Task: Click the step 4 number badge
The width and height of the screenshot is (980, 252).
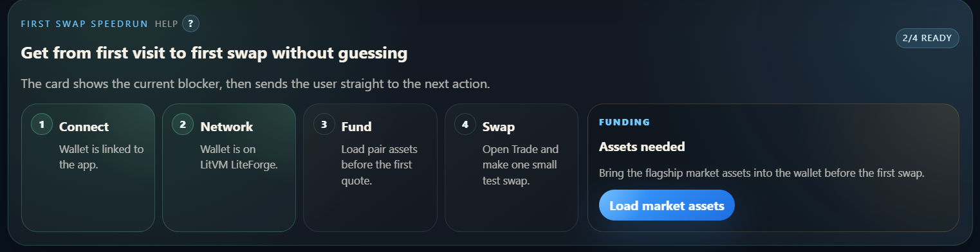Action: click(x=465, y=125)
